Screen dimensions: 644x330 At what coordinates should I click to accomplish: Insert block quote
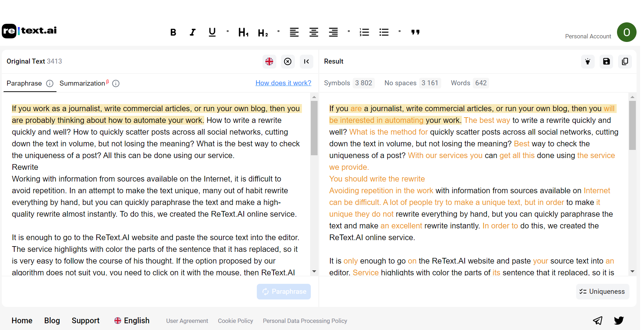tap(415, 32)
